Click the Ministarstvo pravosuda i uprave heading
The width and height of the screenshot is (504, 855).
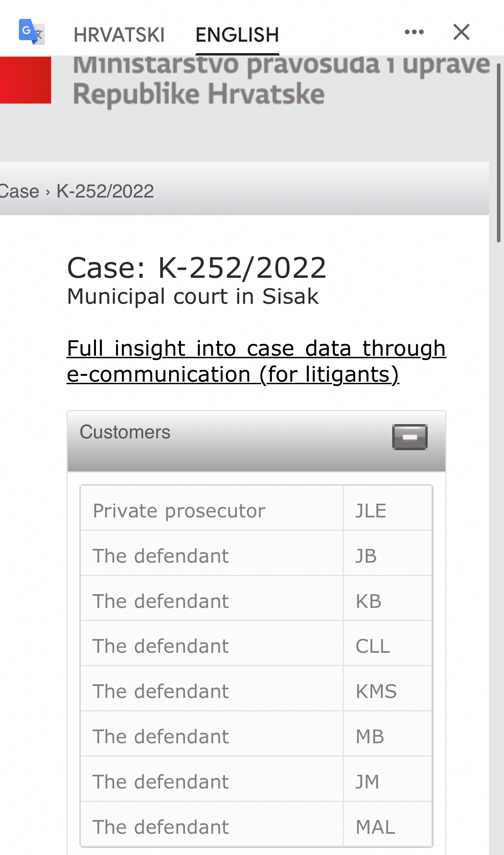coord(281,65)
